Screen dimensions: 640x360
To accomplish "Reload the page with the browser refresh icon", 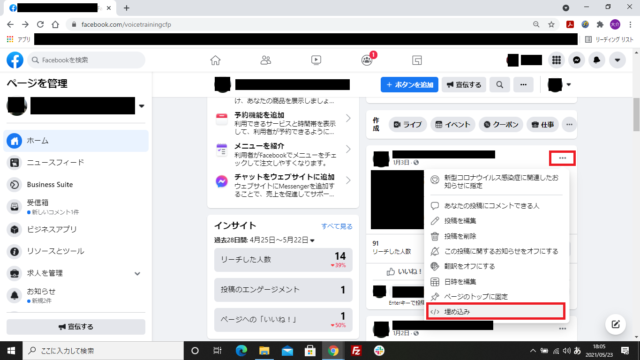I will [x=40, y=24].
